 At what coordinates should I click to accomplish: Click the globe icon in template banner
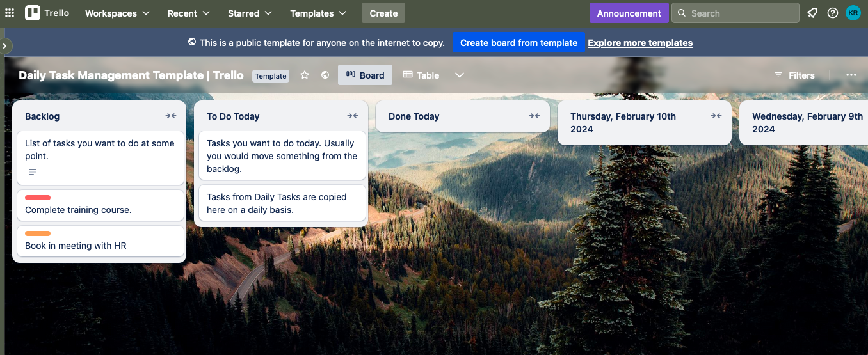click(192, 42)
